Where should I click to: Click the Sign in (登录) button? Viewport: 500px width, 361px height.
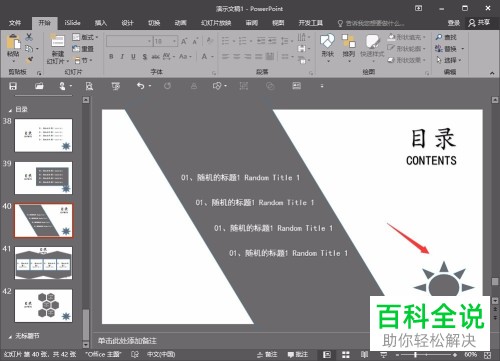[454, 23]
